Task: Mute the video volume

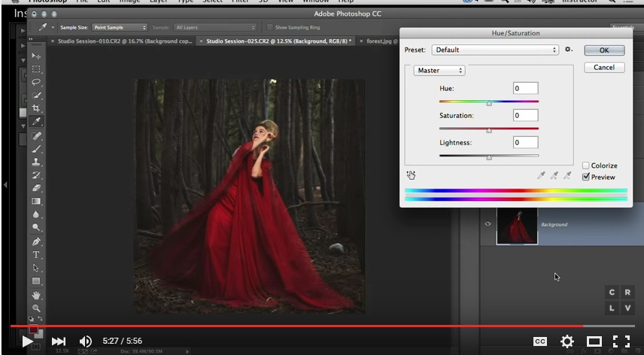Action: tap(86, 341)
